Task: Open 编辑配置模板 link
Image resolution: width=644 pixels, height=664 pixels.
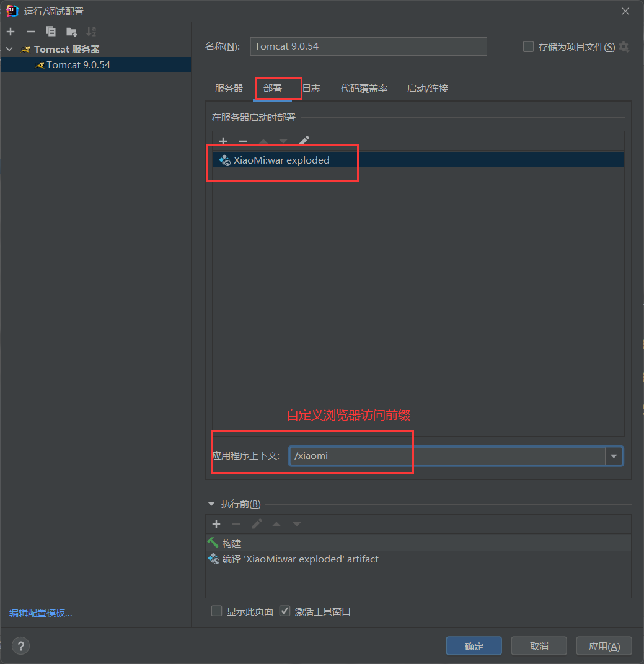Action: [41, 613]
